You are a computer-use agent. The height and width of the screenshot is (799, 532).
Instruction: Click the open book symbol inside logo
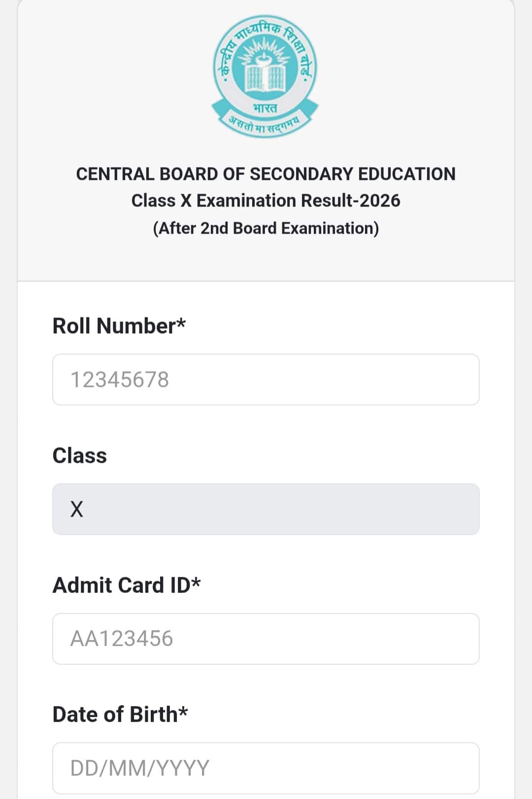click(x=265, y=78)
